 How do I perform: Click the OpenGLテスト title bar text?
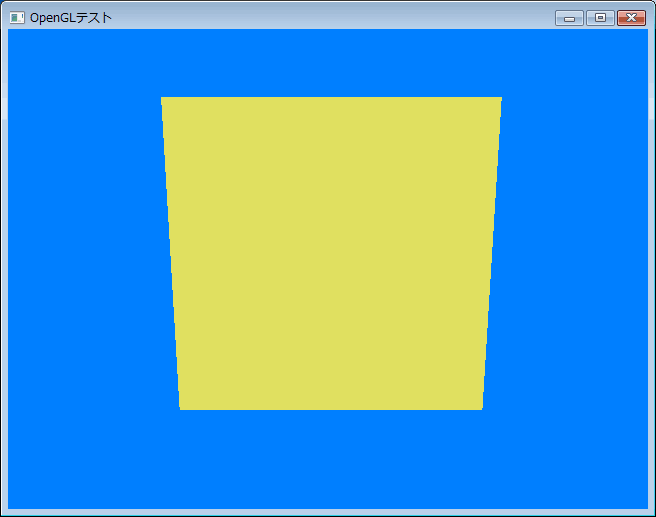pos(71,18)
